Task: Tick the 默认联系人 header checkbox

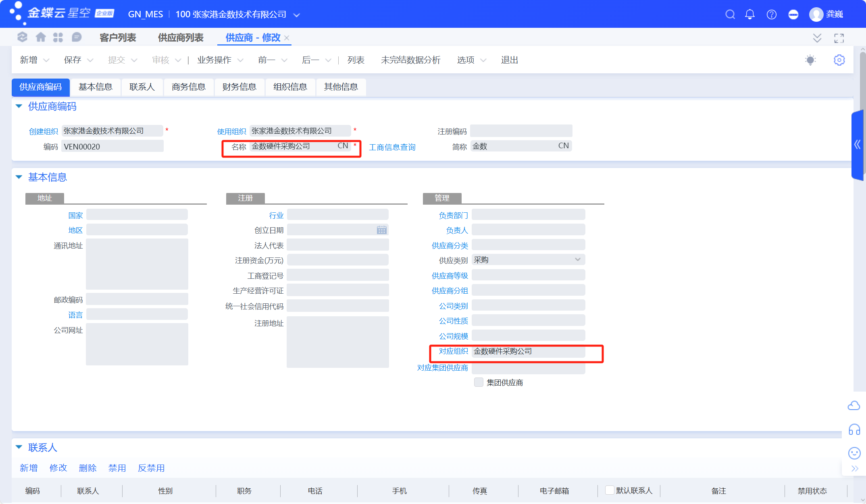Action: (610, 490)
